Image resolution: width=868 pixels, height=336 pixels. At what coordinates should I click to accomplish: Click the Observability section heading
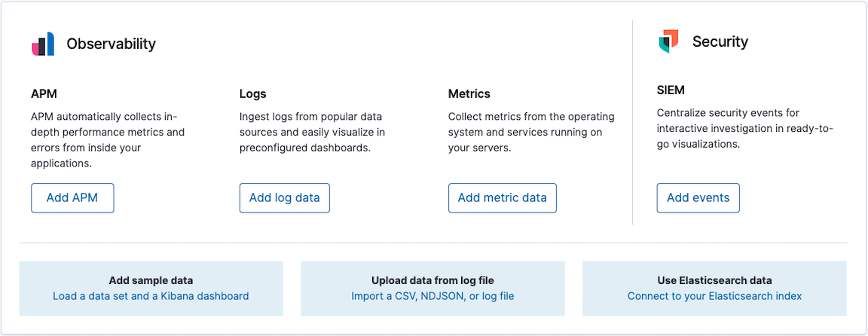[111, 44]
